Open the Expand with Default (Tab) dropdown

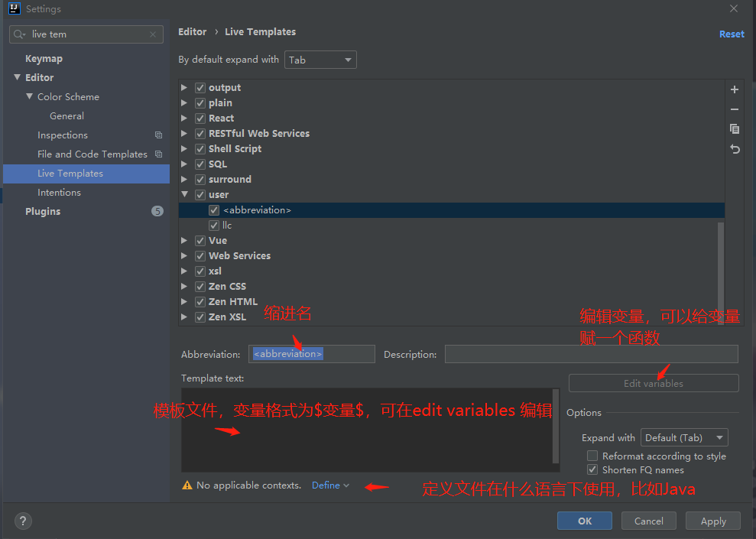(683, 438)
